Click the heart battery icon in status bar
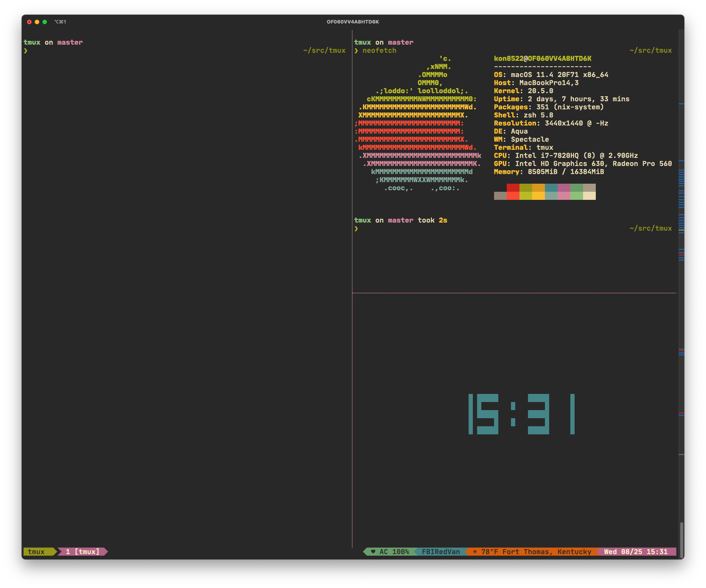This screenshot has width=706, height=588. (x=373, y=552)
